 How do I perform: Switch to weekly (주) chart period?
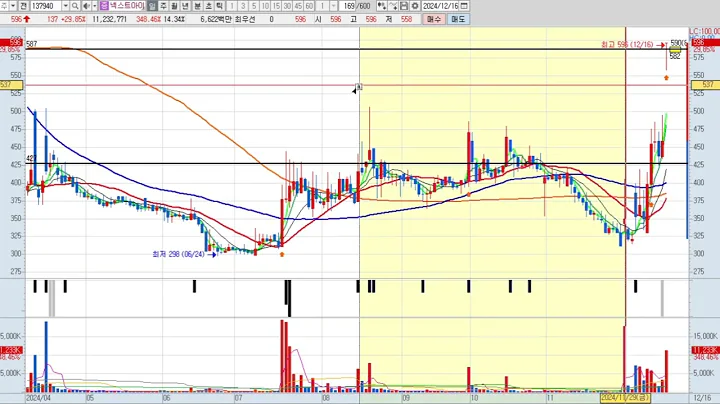163,6
